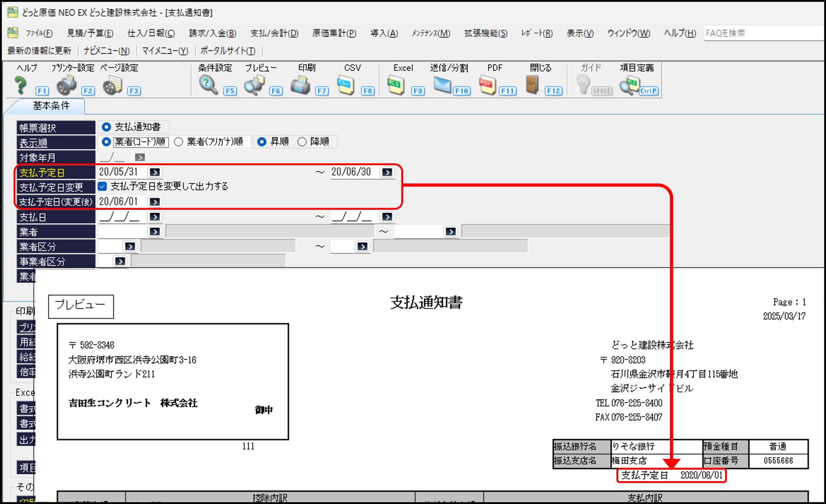The width and height of the screenshot is (826, 504).
Task: Click the PDF output icon
Action: click(x=487, y=85)
